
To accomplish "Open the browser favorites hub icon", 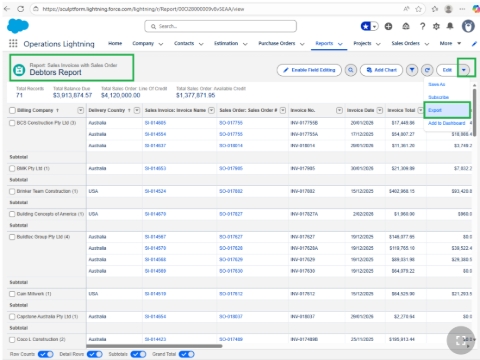I will (x=435, y=9).
